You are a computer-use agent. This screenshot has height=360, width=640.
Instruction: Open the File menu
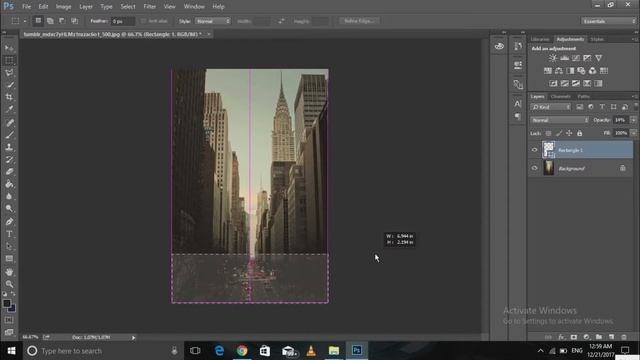(27, 7)
